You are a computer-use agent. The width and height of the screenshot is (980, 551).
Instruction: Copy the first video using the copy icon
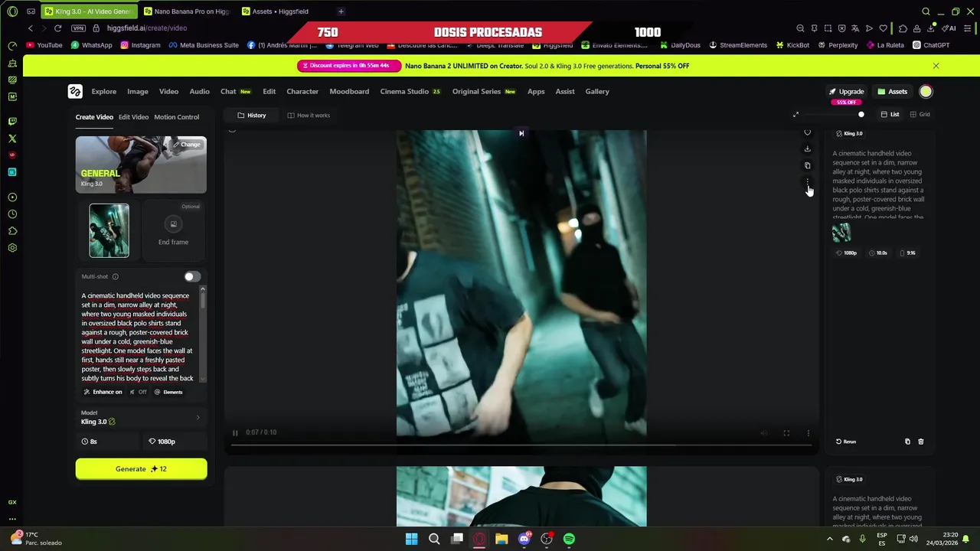807,165
